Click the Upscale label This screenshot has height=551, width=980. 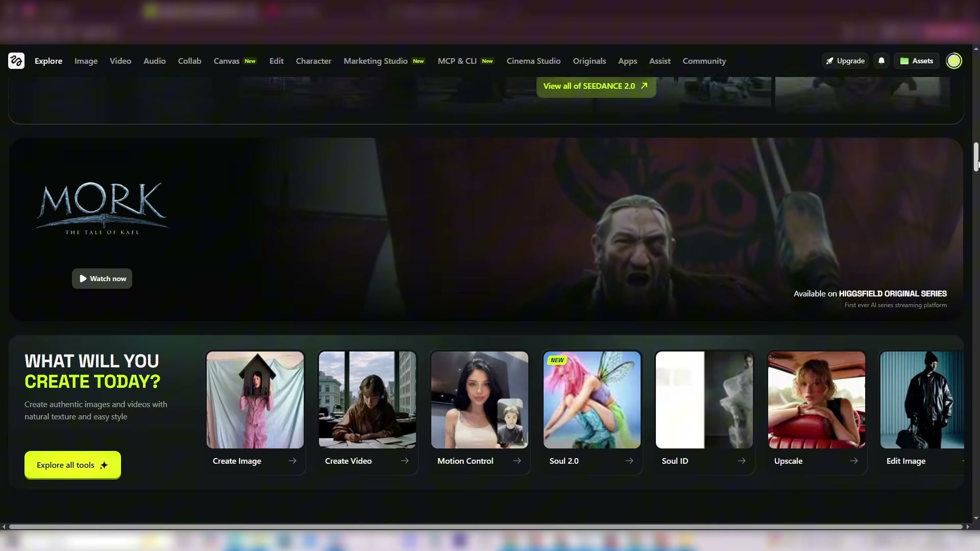coord(788,461)
